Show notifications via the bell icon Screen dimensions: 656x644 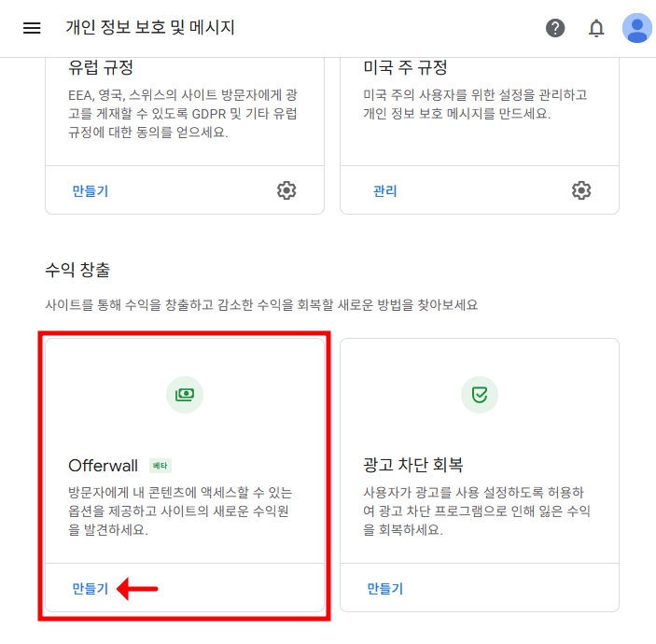(x=596, y=28)
